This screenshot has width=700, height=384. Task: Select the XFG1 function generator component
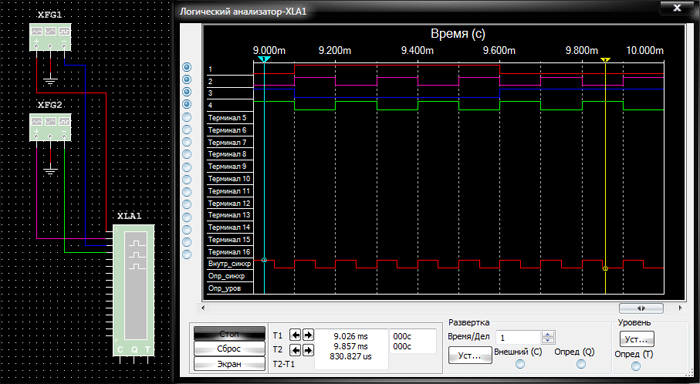pyautogui.click(x=50, y=38)
